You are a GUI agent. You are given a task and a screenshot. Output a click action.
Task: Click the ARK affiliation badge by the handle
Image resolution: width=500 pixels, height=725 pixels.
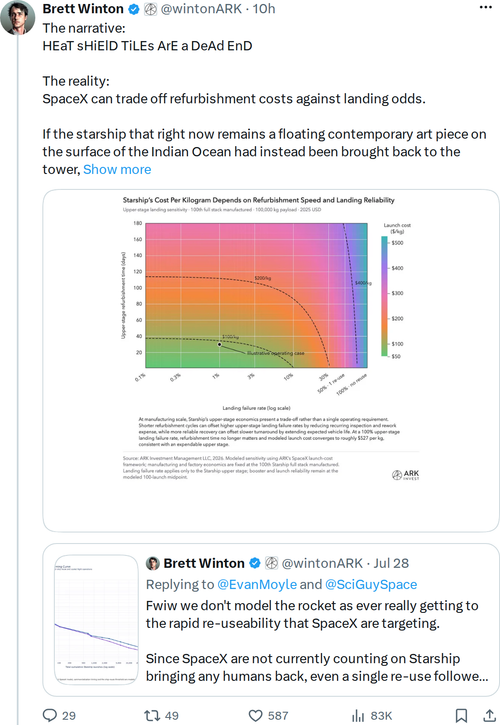[x=150, y=9]
